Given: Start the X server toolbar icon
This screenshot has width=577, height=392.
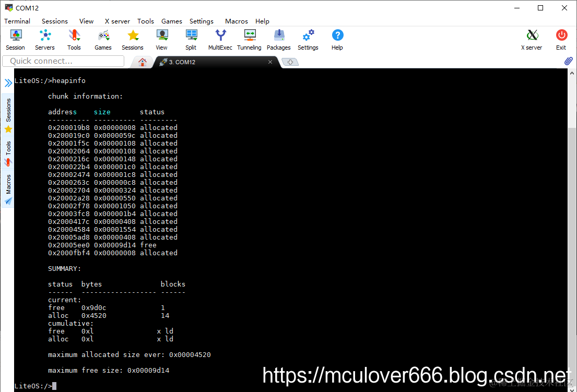Looking at the screenshot, I should tap(532, 40).
